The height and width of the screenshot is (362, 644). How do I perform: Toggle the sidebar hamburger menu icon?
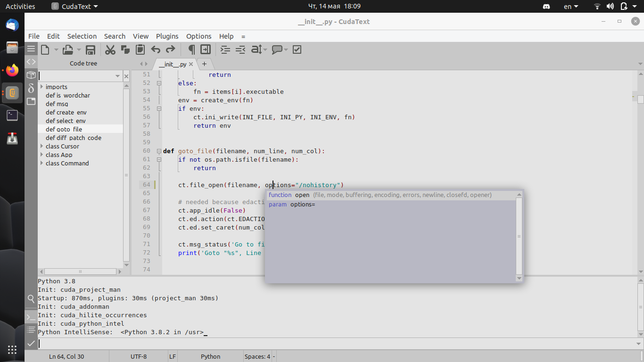tap(31, 49)
